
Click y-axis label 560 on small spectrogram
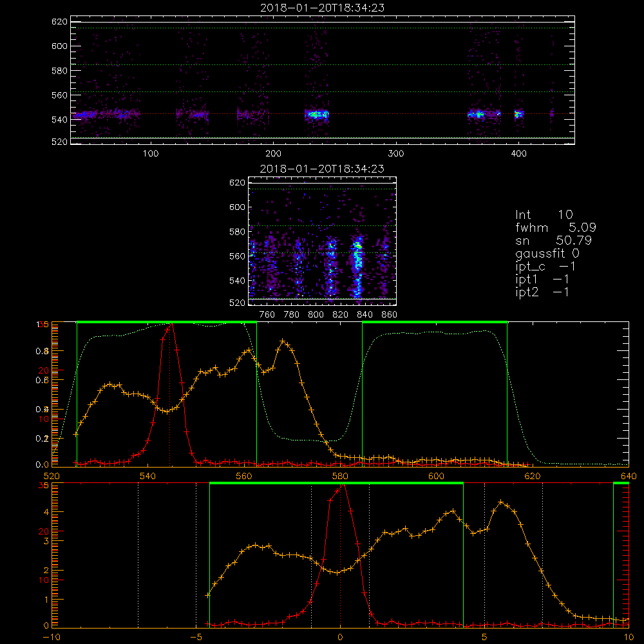tap(238, 256)
